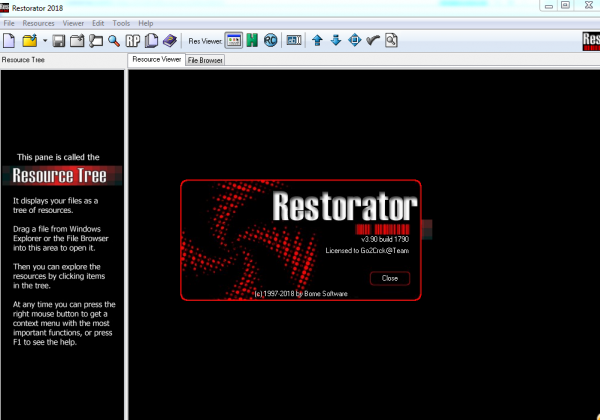Click the Restorator logo at toolbar right
This screenshot has height=420, width=600.
click(590, 41)
